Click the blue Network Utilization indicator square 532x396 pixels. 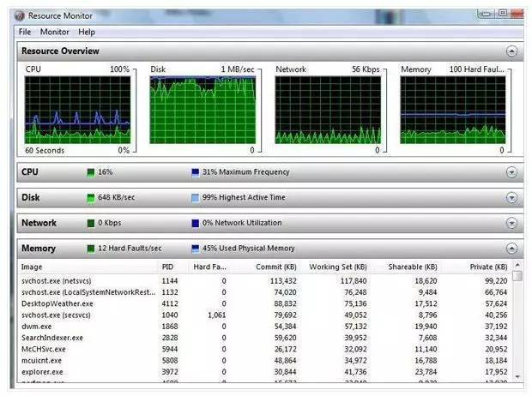(x=196, y=223)
